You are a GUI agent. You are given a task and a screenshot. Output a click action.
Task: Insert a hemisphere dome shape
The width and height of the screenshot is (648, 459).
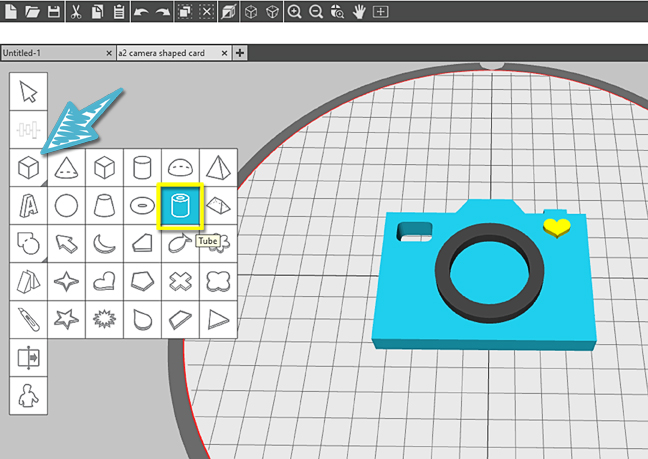point(181,168)
